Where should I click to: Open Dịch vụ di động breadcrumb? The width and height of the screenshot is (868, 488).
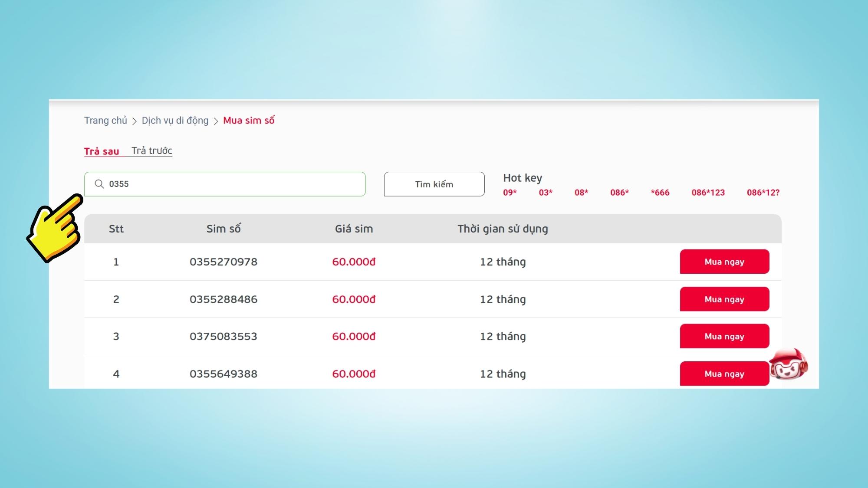tap(175, 121)
